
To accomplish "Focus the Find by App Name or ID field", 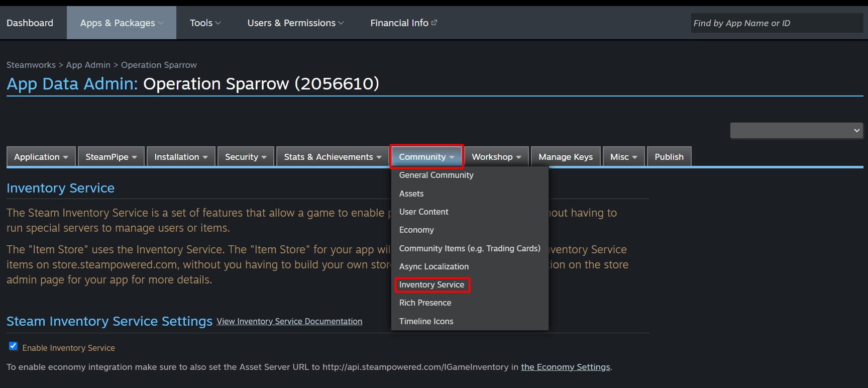I will point(777,23).
